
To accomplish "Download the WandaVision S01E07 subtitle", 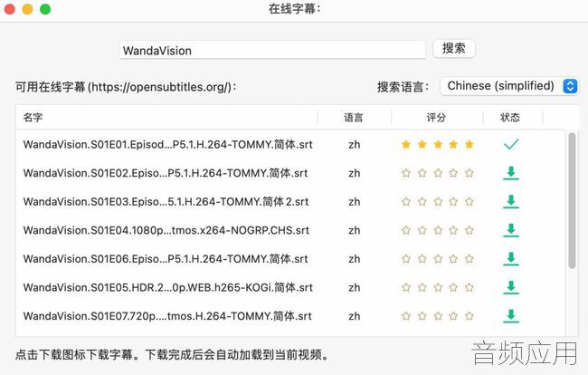I will click(x=511, y=316).
